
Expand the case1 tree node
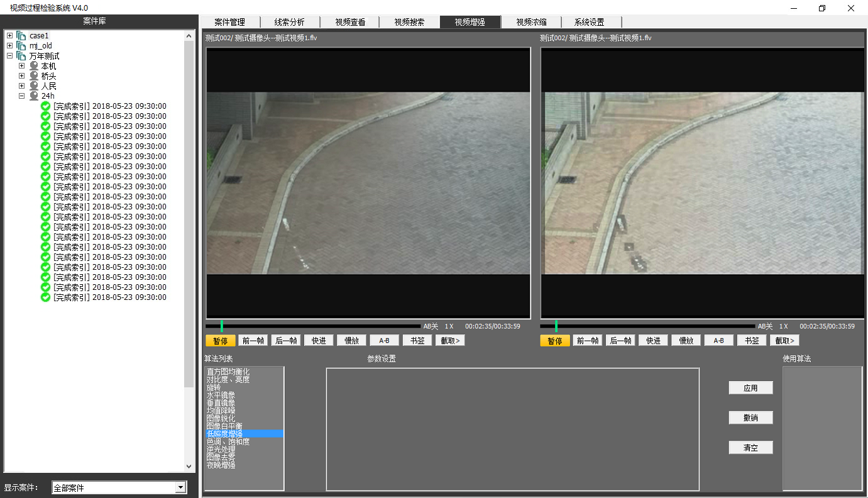[9, 36]
